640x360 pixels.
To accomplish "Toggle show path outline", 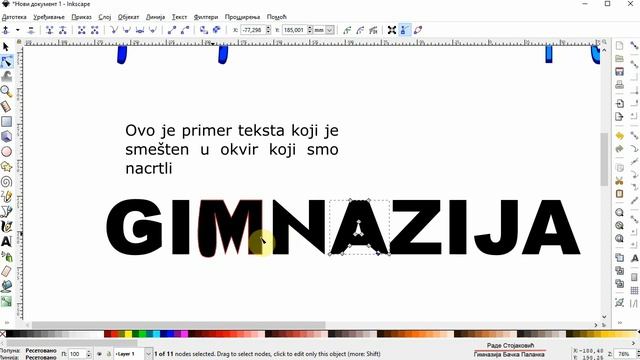I will (x=418, y=30).
